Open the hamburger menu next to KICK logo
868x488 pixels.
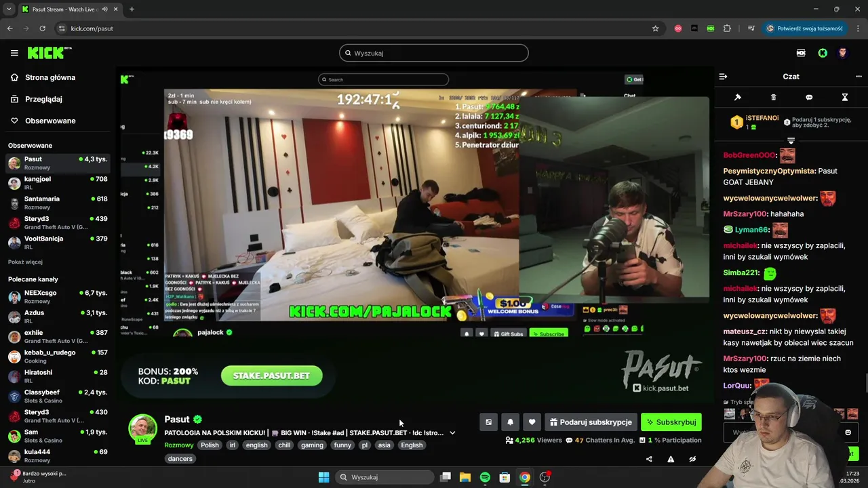pos(14,53)
